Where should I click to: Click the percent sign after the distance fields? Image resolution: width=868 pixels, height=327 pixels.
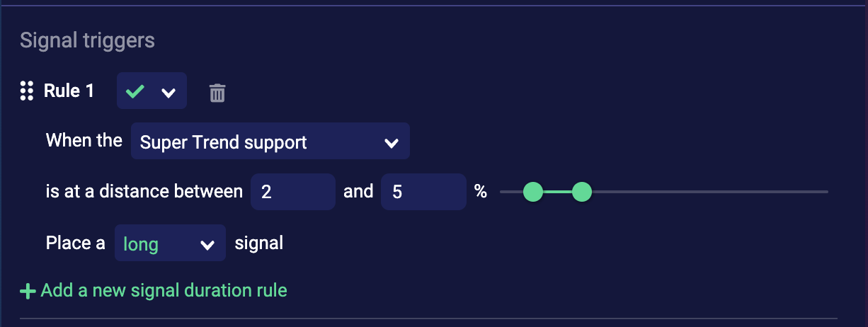tap(481, 191)
